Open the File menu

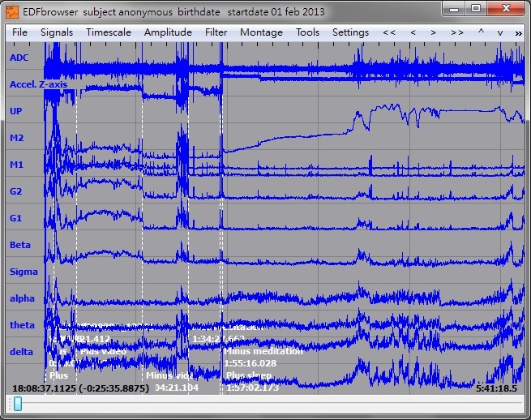tap(19, 32)
